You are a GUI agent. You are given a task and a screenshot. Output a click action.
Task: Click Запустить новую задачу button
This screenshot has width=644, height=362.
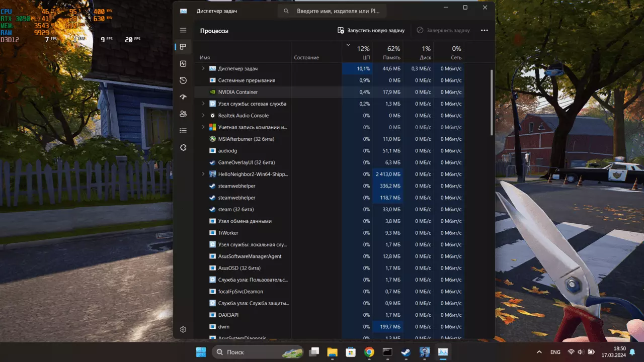371,31
